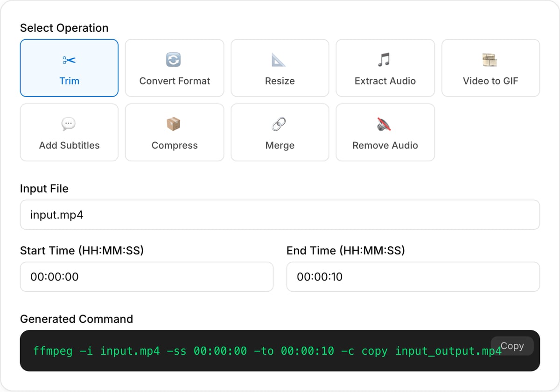Select the Add Subtitles label

click(x=69, y=145)
